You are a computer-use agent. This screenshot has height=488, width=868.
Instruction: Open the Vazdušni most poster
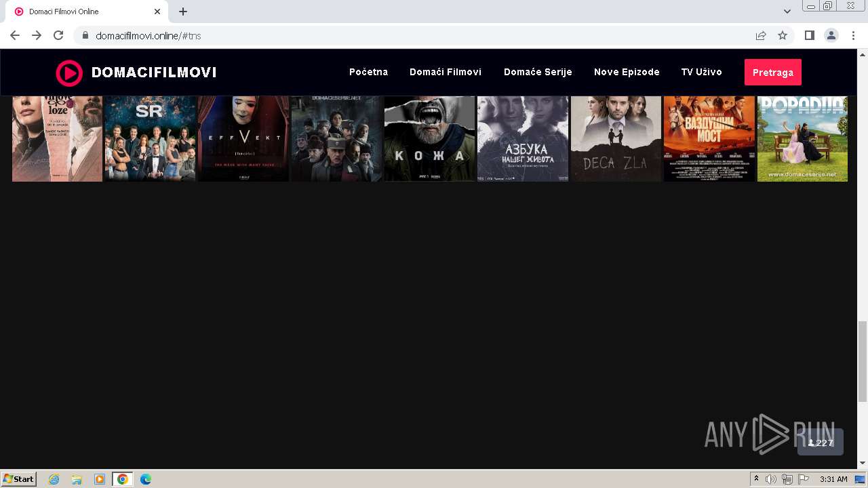pyautogui.click(x=709, y=138)
